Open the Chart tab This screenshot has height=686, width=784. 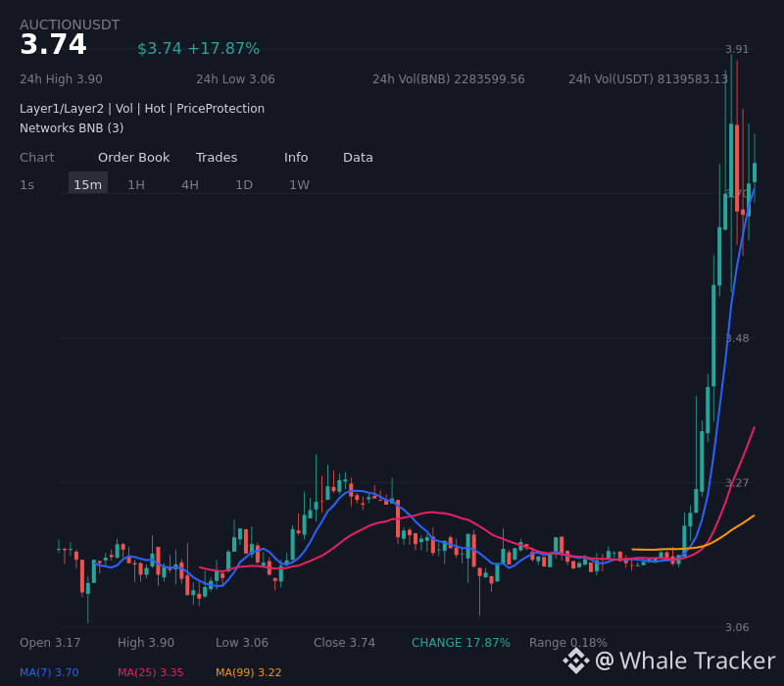[36, 158]
